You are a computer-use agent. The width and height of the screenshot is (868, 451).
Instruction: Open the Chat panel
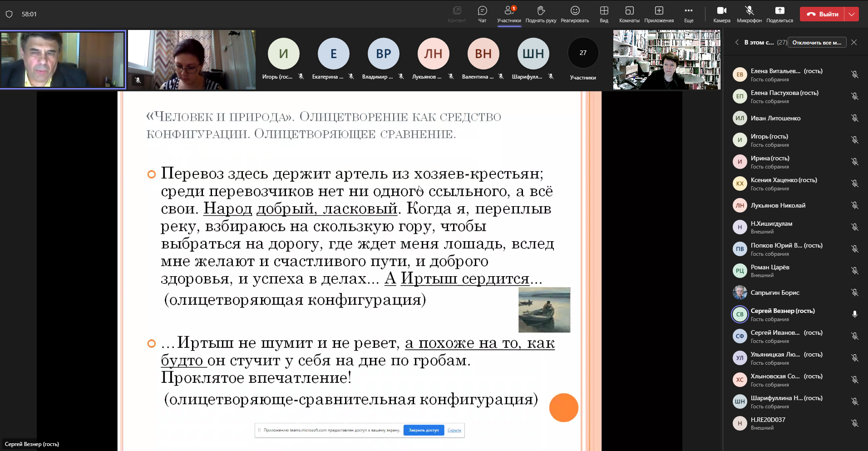point(482,14)
